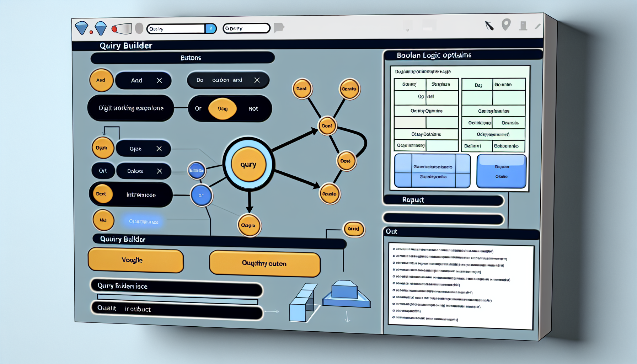
Task: Click the 'Ouqeitry outen' button
Action: pos(265,263)
